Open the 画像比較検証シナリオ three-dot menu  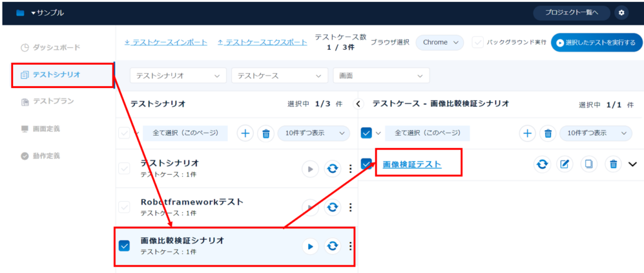click(x=350, y=246)
